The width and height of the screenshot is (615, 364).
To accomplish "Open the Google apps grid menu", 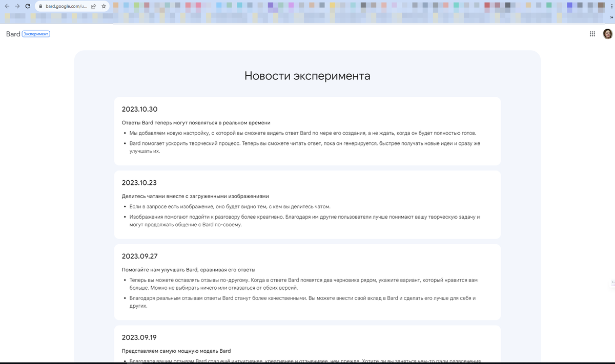I will (592, 34).
